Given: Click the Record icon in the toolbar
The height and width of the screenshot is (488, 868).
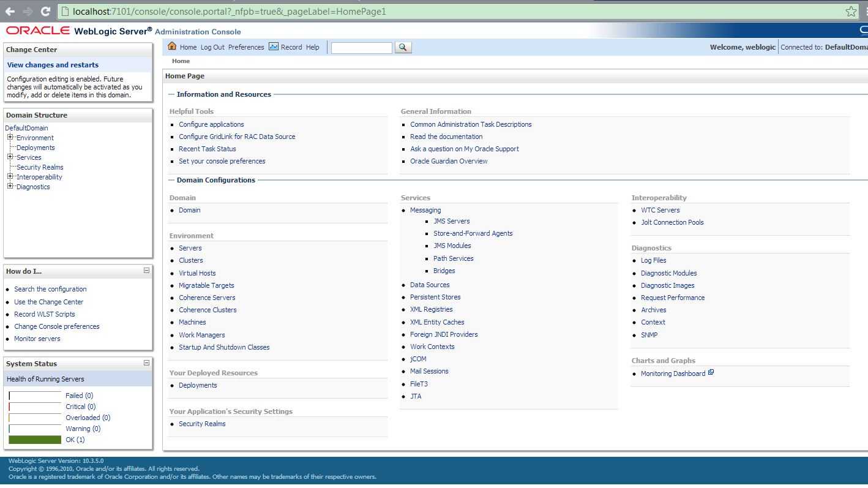Looking at the screenshot, I should tap(274, 47).
